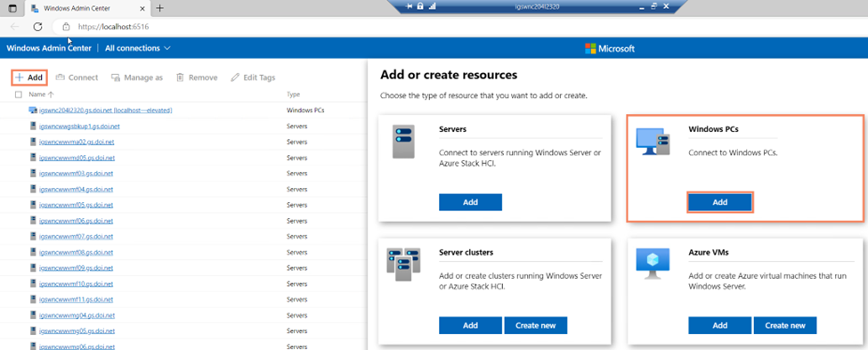Click the Connect toolbar icon
The image size is (868, 350).
[x=61, y=77]
